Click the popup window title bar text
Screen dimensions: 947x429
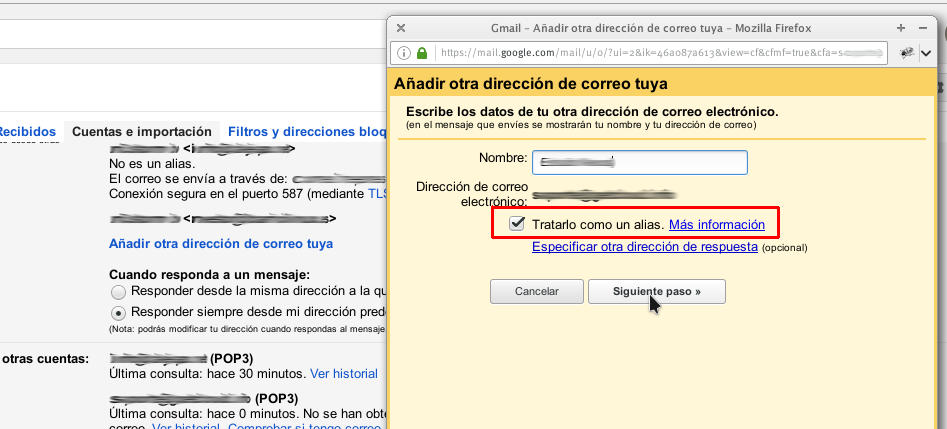pos(651,28)
